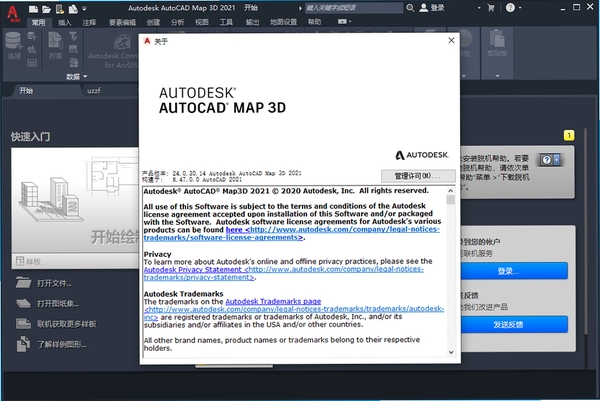
Task: Click the 附着 attach icon in ribbon
Action: 55,41
